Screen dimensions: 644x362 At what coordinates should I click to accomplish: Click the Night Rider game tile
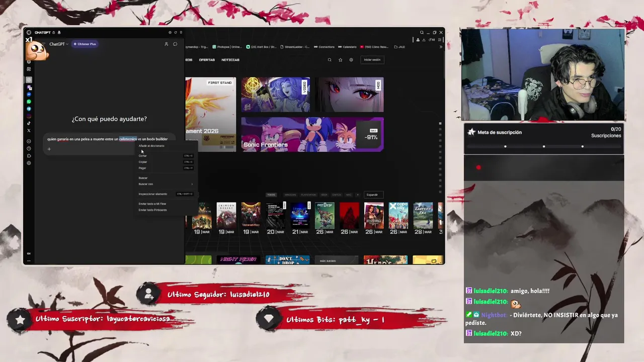[x=238, y=259]
